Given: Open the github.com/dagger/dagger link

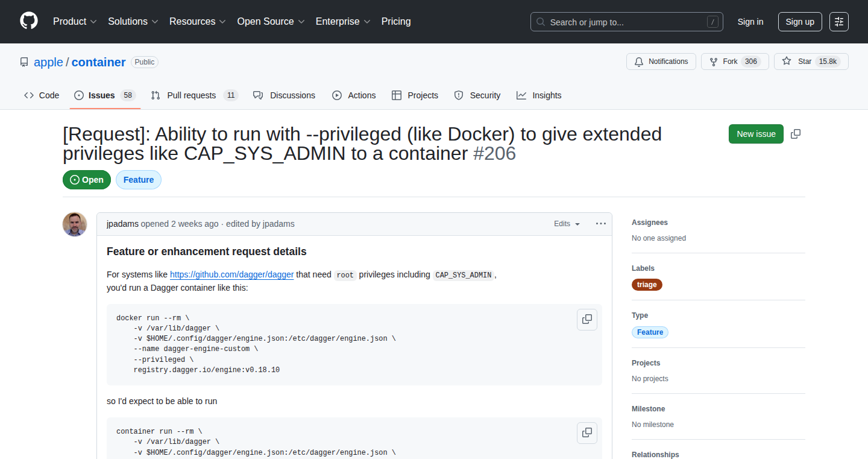Looking at the screenshot, I should point(232,274).
